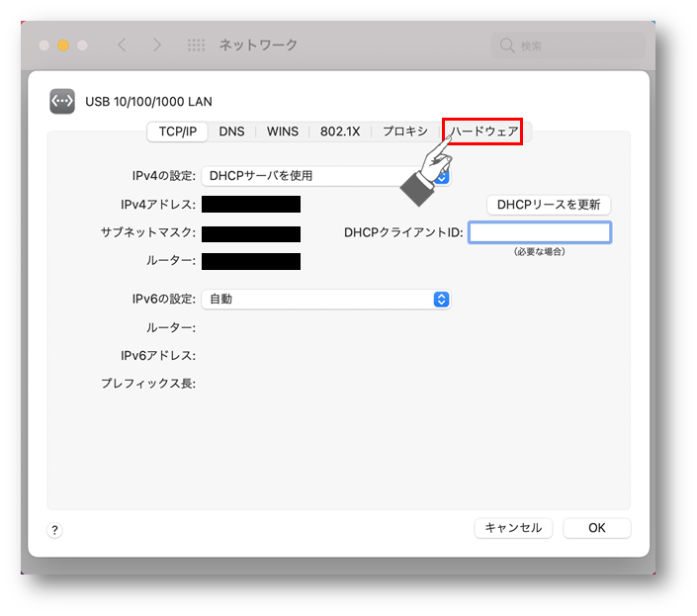Click the IPv6アドレス label
This screenshot has height=616, width=697.
click(x=158, y=356)
